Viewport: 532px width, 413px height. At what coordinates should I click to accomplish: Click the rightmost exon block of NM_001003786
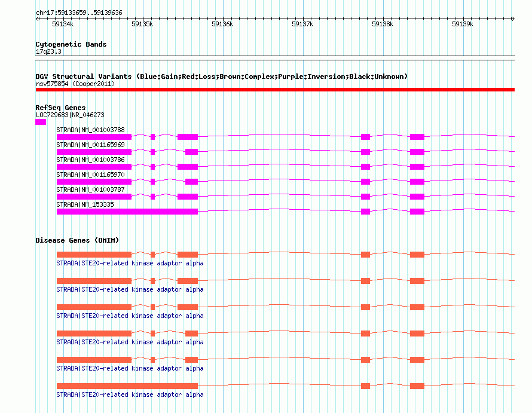417,167
